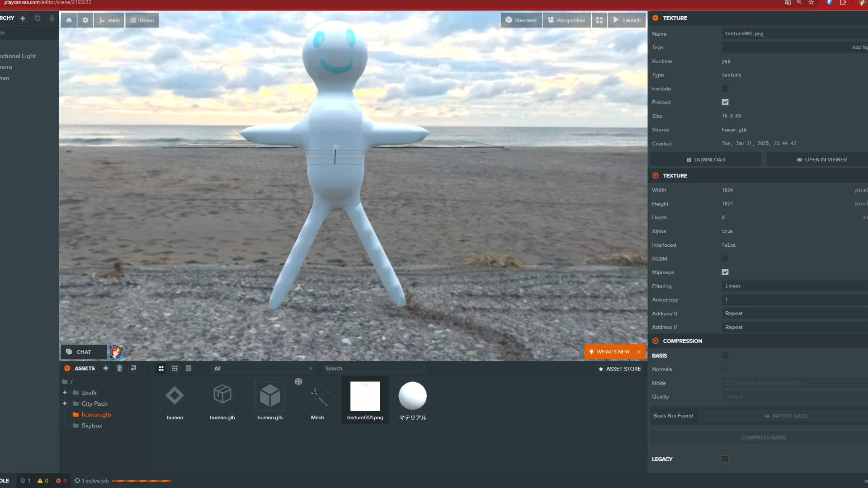This screenshot has width=868, height=488.
Task: Select the Skybox folder
Action: point(88,426)
